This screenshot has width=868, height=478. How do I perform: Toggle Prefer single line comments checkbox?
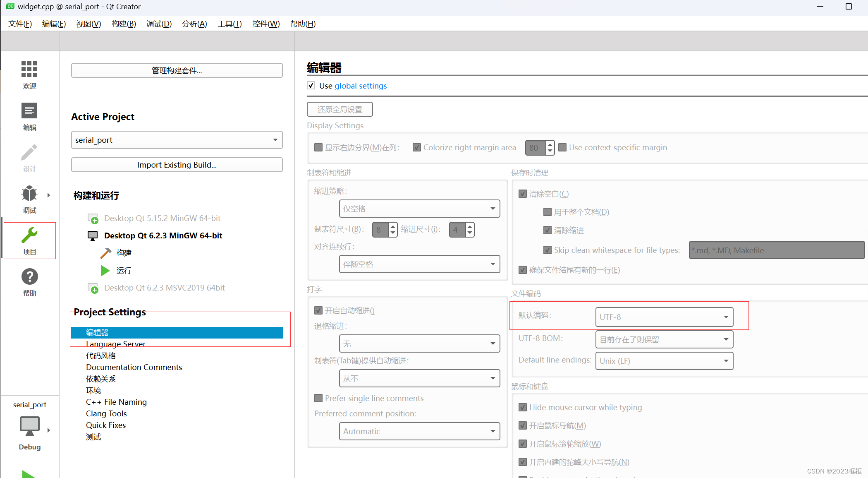[318, 398]
